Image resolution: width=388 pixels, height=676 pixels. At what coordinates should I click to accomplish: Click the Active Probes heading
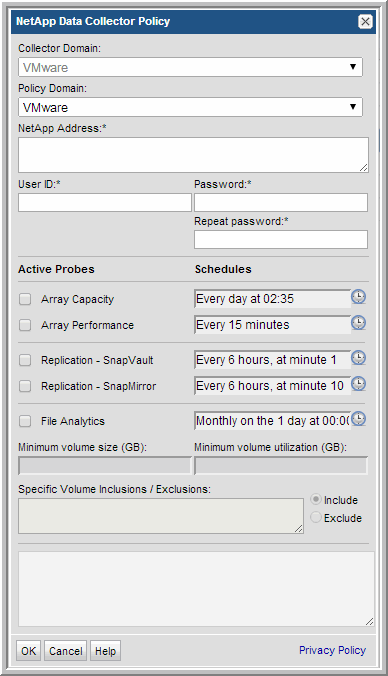(56, 269)
